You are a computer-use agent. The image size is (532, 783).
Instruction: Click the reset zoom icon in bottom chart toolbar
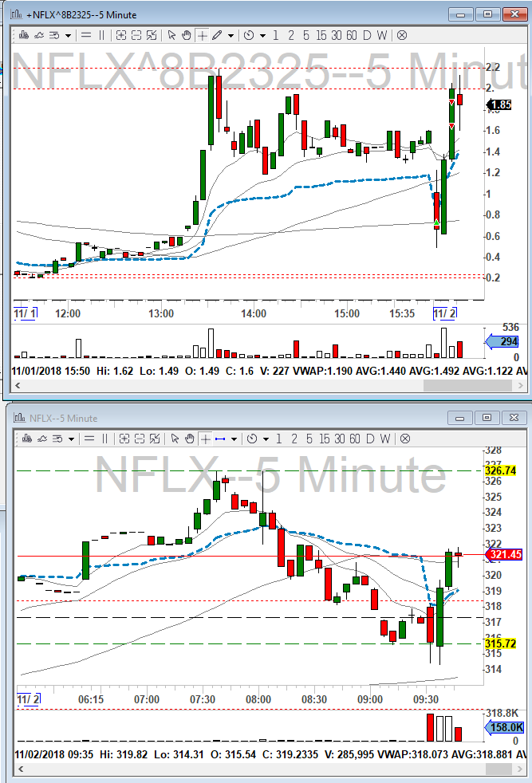click(x=155, y=439)
